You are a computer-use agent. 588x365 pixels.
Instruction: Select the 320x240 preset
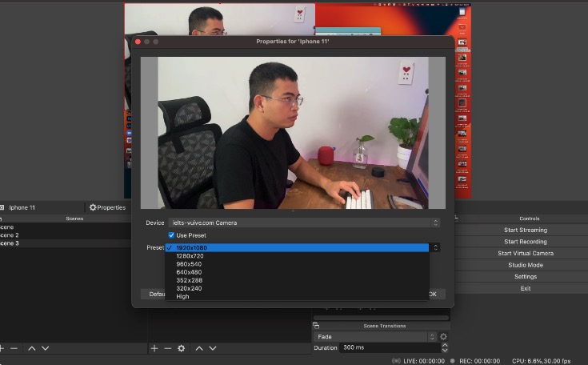click(x=297, y=288)
